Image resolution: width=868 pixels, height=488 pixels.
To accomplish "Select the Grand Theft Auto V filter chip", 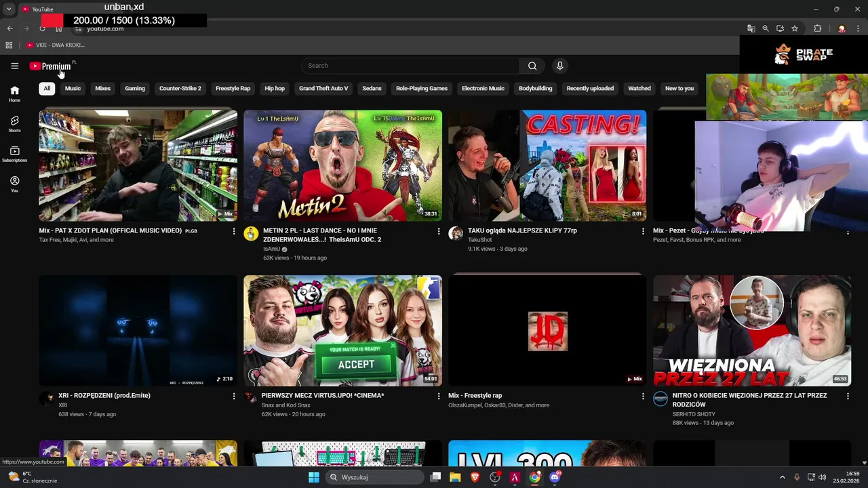I will coord(323,88).
